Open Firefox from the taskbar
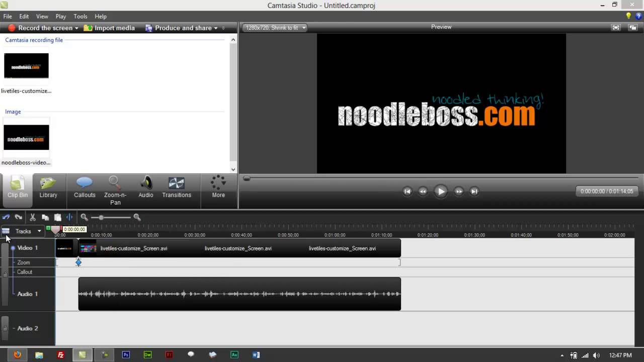644x362 pixels. pyautogui.click(x=17, y=354)
